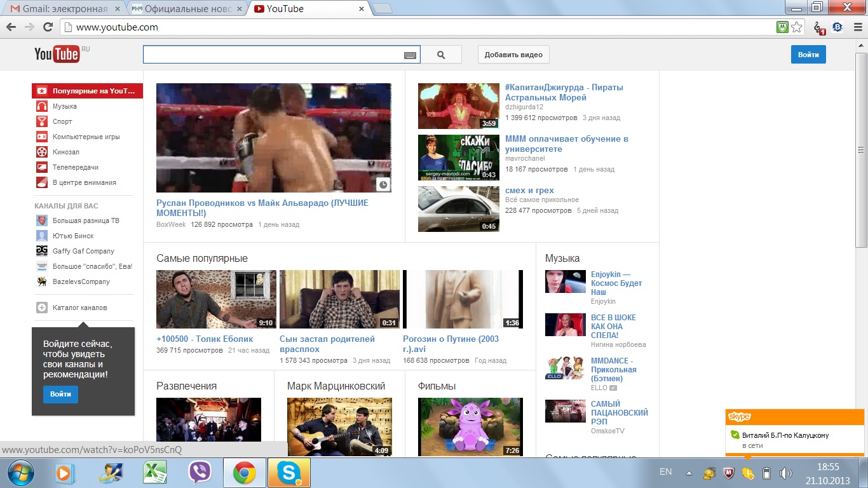The width and height of the screenshot is (868, 488).
Task: Open Сын застал родителей врасплох link
Action: point(327,344)
